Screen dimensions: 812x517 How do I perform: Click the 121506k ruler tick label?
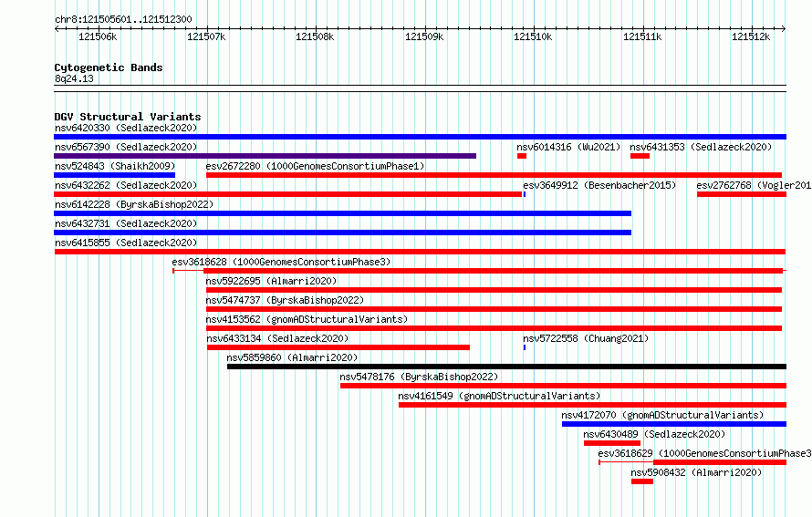[98, 36]
